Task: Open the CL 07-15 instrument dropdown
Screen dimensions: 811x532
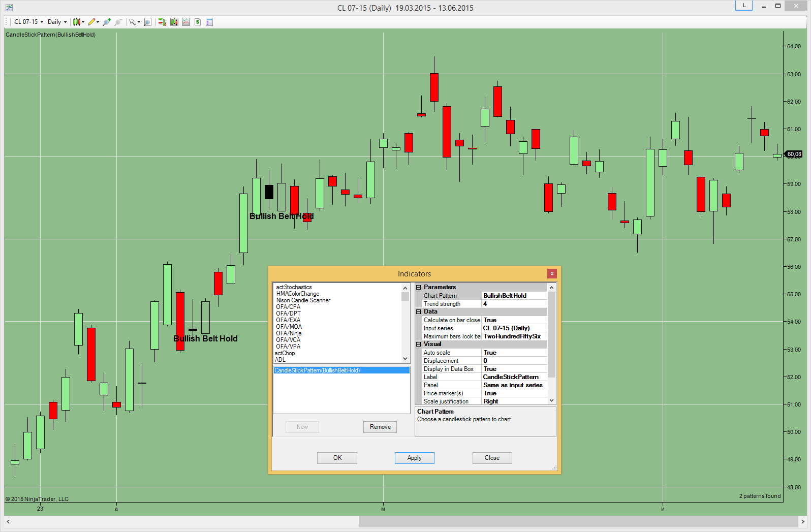Action: (28, 22)
